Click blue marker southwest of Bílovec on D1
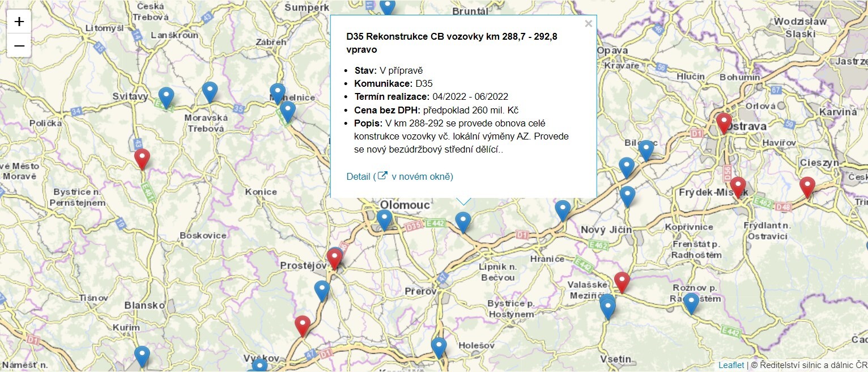This screenshot has height=372, width=868. (627, 168)
